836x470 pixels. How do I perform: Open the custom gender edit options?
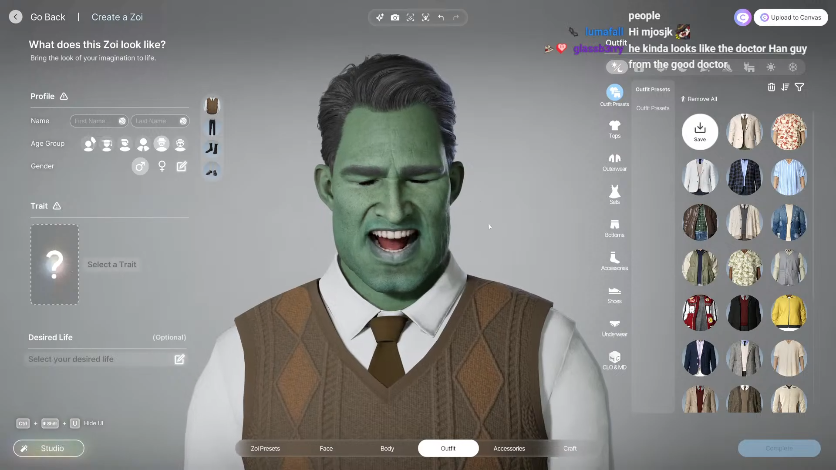click(181, 166)
